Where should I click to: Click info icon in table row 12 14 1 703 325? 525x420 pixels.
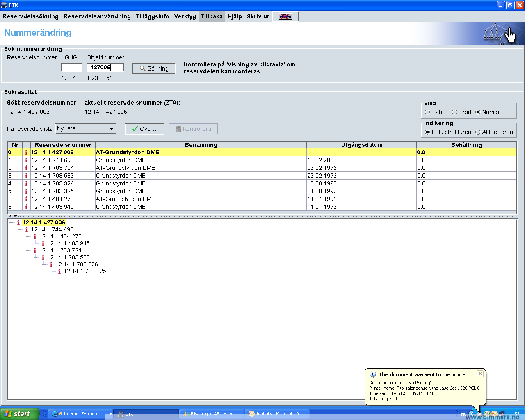[x=26, y=191]
